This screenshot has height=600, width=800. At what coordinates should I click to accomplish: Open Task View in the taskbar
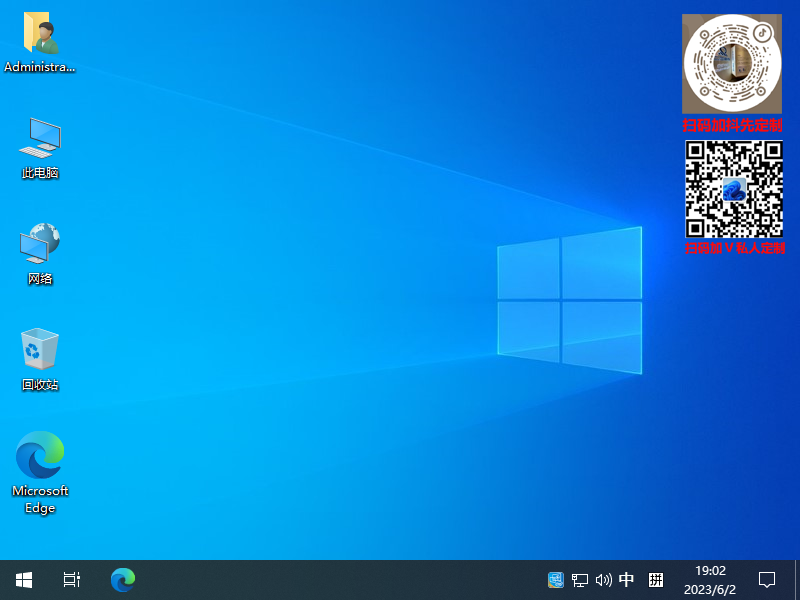click(x=71, y=580)
